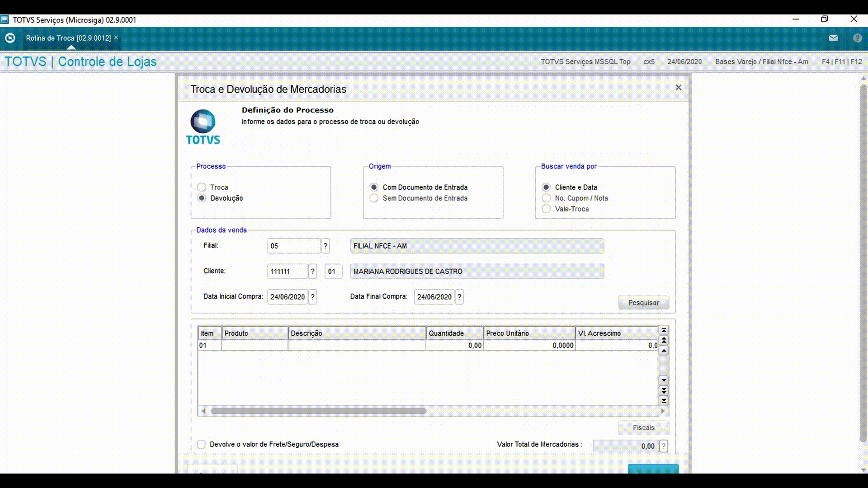Page down in the items grid

pyautogui.click(x=664, y=390)
